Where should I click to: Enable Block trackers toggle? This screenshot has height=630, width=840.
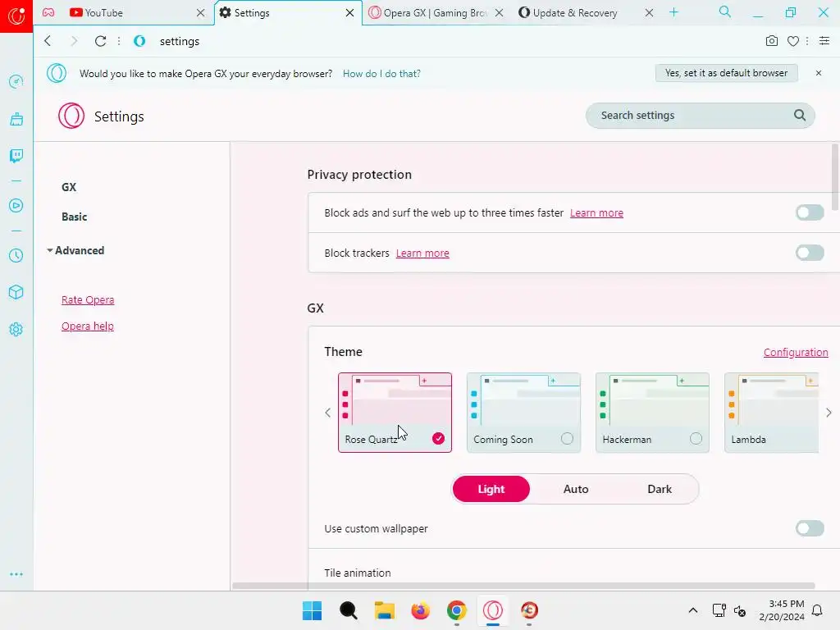(810, 253)
